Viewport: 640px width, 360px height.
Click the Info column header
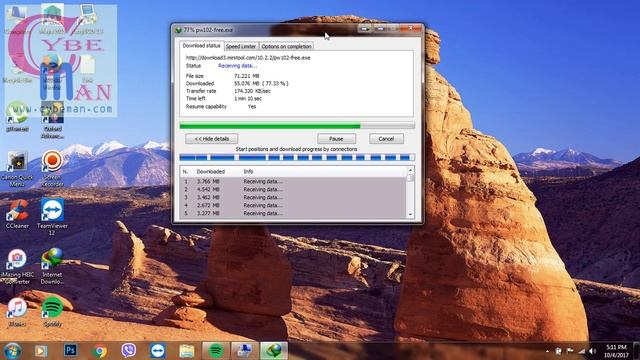click(x=248, y=171)
